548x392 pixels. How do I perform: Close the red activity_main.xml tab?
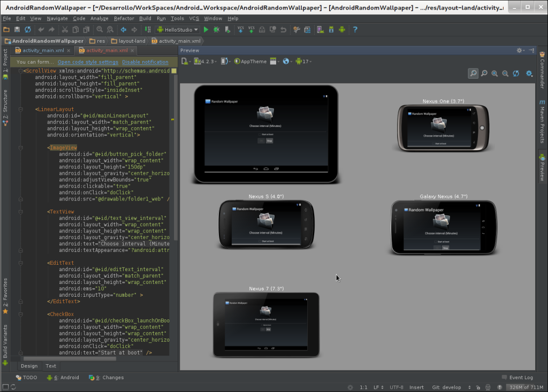point(132,51)
